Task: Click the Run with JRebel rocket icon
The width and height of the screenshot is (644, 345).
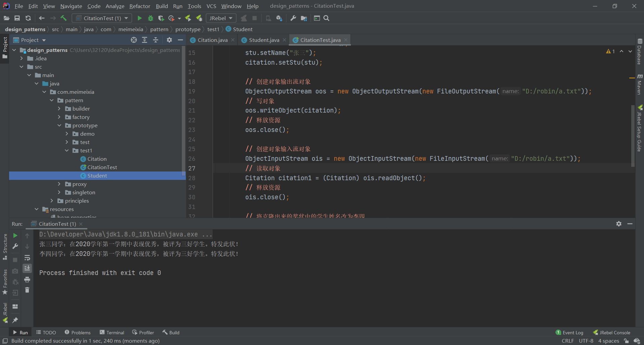Action: [188, 18]
